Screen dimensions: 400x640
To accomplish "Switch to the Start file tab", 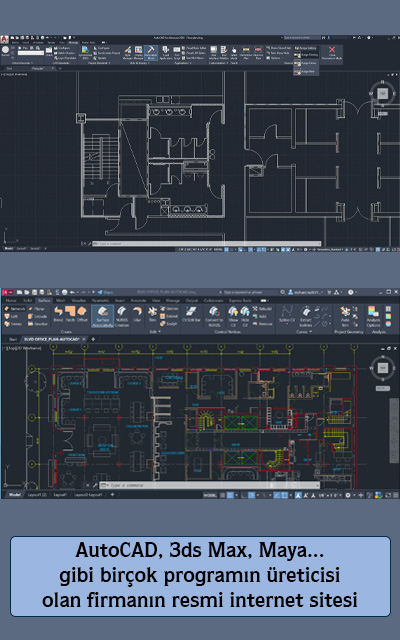I will tap(13, 339).
